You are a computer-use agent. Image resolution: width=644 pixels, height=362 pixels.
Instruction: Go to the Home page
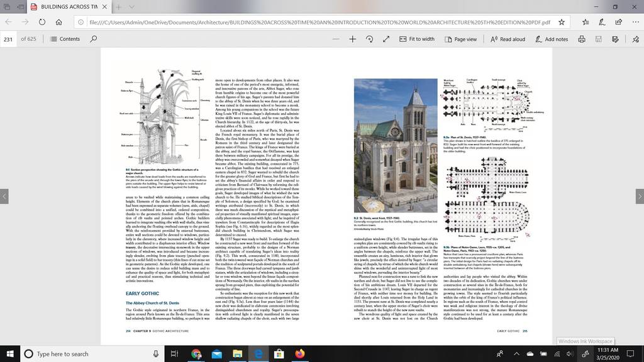58,22
